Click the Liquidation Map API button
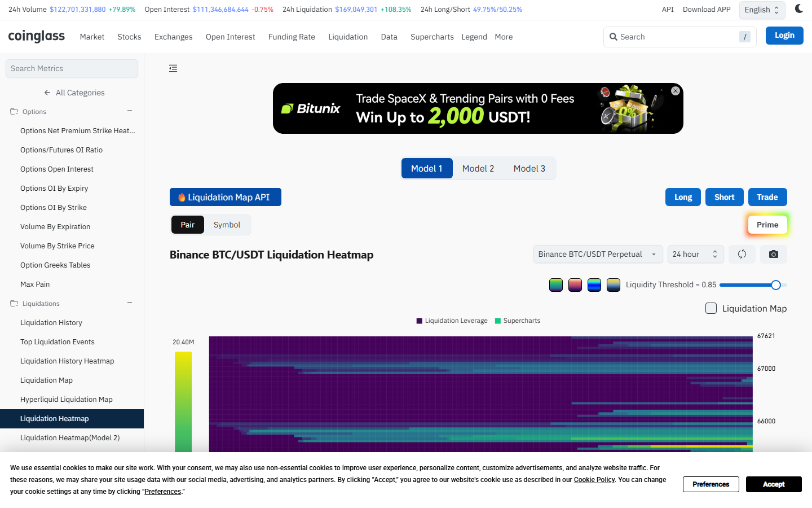812x508 pixels. pos(226,197)
